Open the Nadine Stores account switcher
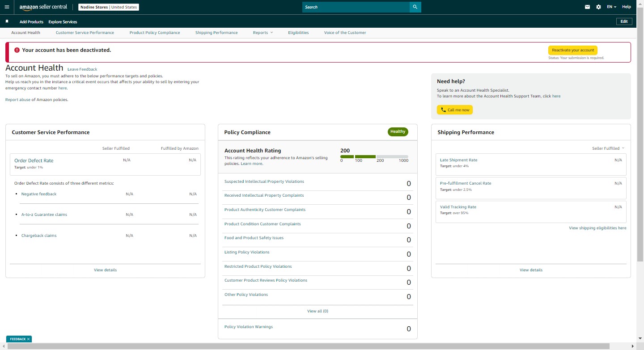The height and width of the screenshot is (350, 644). (x=108, y=7)
